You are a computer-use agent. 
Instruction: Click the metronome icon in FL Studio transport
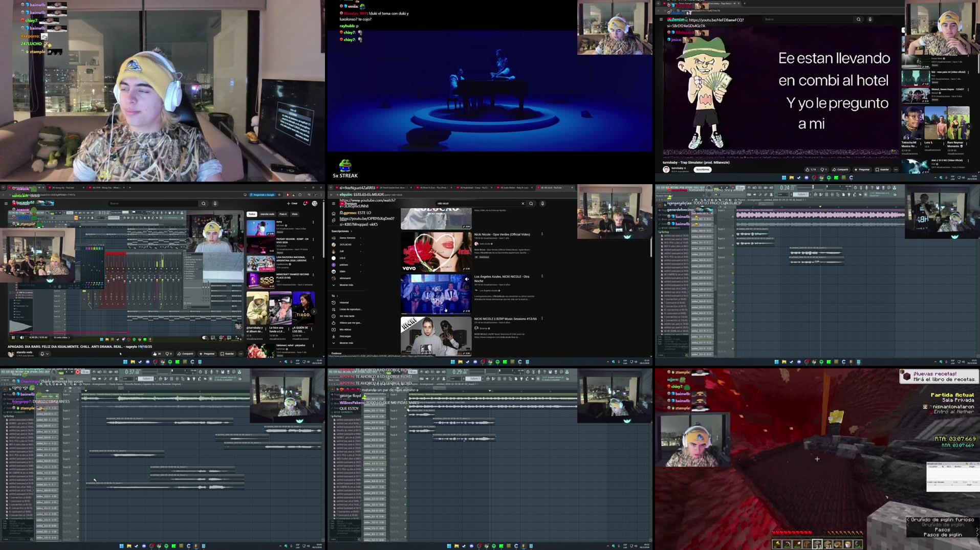(x=94, y=372)
